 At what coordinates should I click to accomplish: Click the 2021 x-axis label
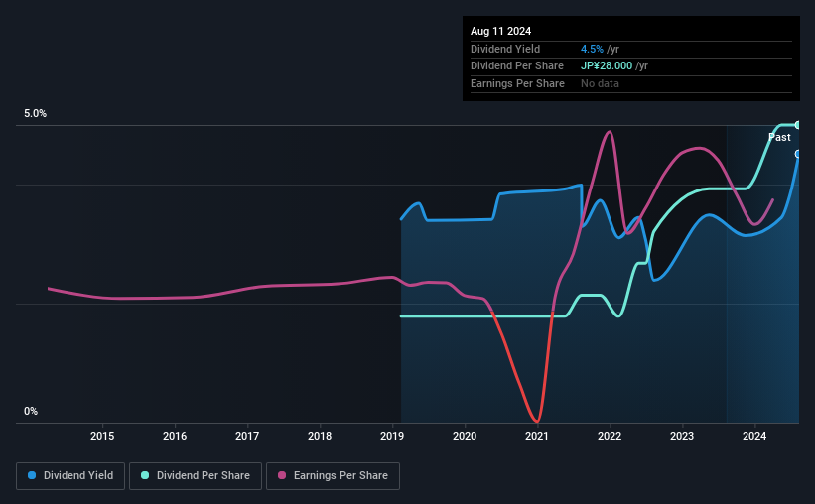pos(537,436)
